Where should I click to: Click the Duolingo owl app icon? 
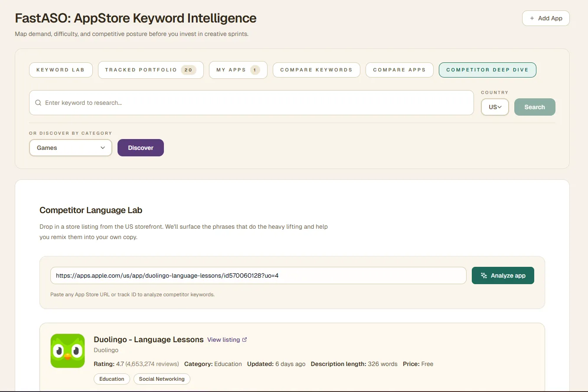(68, 351)
